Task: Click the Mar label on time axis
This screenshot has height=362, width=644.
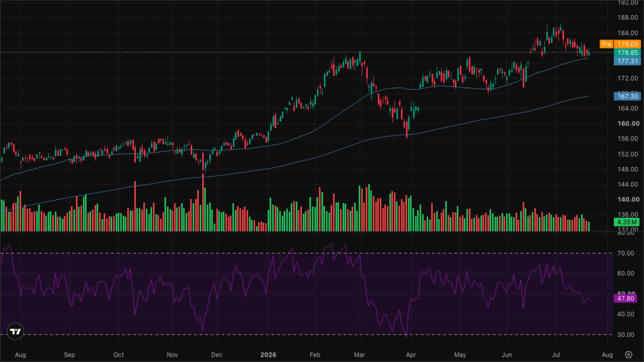Action: 359,355
